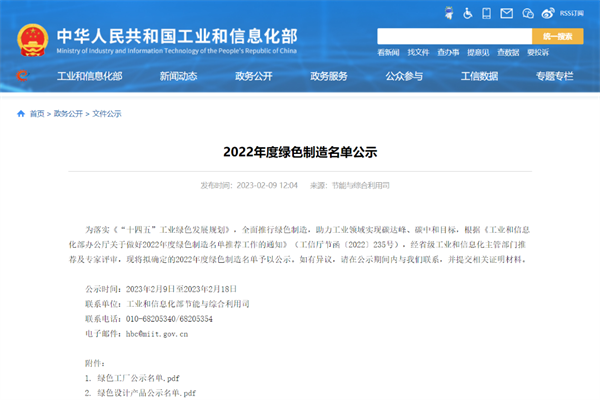Click the home icon in breadcrumb
This screenshot has height=400, width=600.
coord(21,114)
